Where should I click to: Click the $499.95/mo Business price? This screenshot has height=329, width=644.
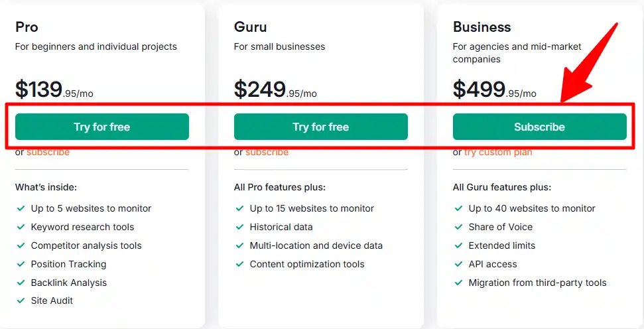point(495,90)
